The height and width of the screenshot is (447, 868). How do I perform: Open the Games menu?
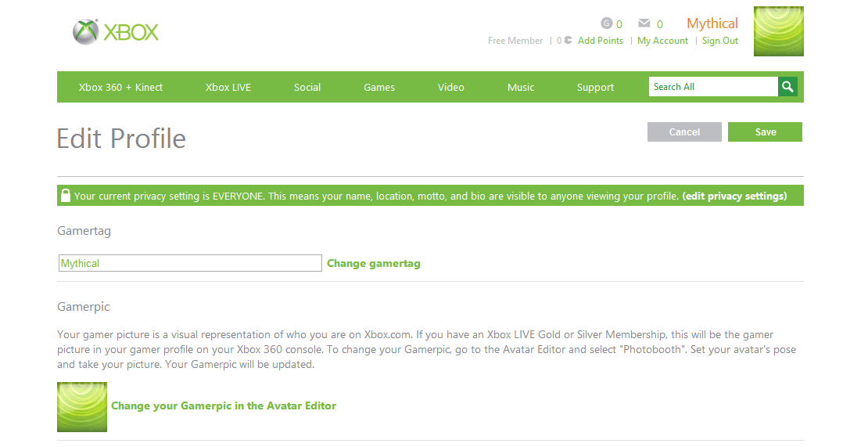point(379,87)
